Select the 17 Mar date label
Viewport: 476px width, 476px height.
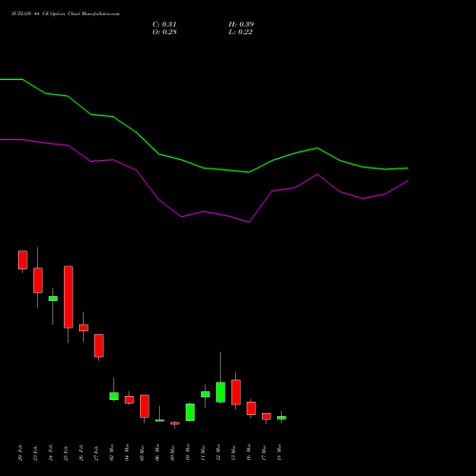click(265, 453)
